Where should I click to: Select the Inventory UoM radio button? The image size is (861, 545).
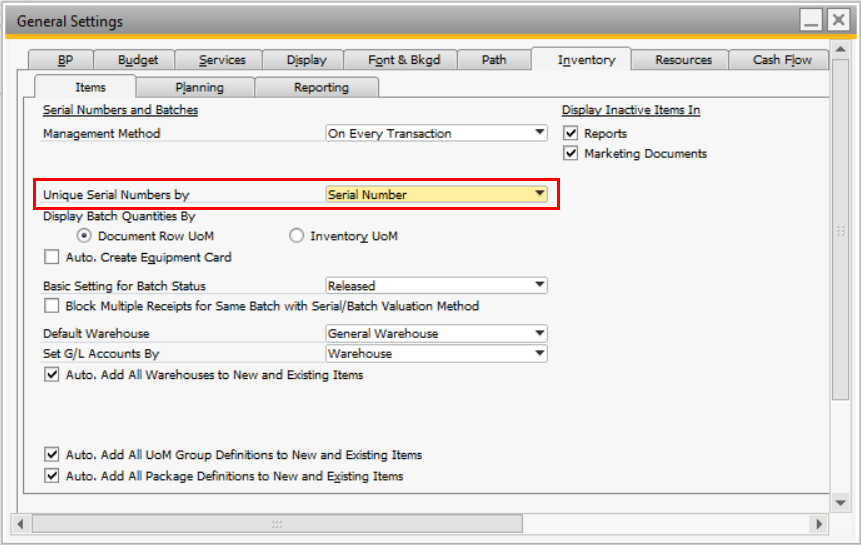(x=296, y=236)
